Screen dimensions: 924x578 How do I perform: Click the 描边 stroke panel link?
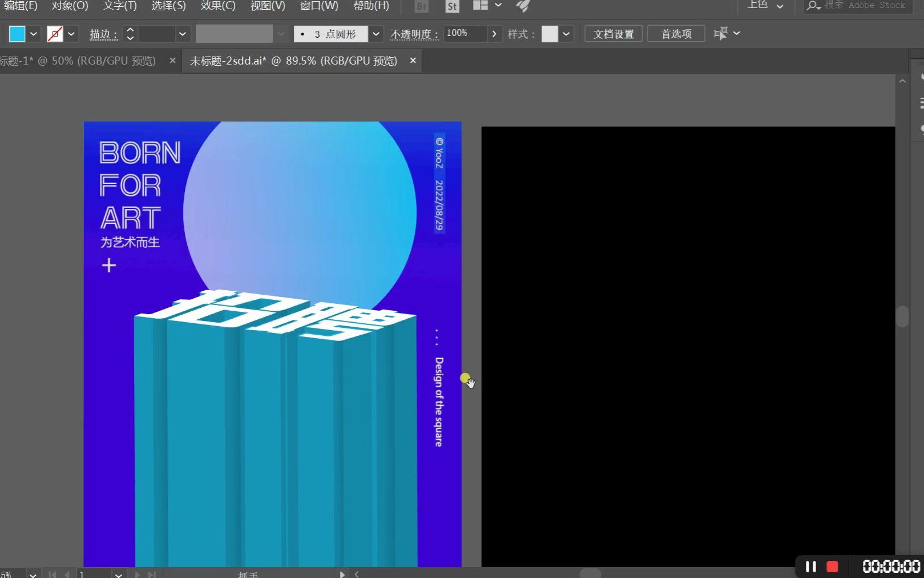(x=103, y=34)
